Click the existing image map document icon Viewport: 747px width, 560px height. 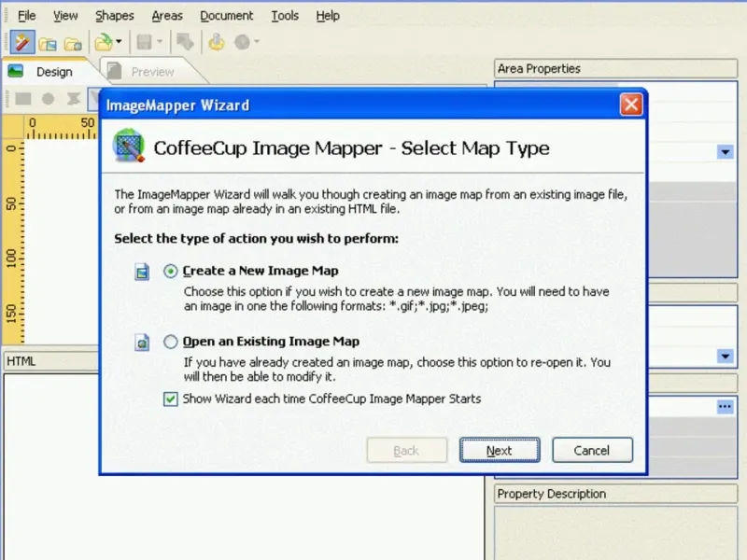(x=142, y=342)
